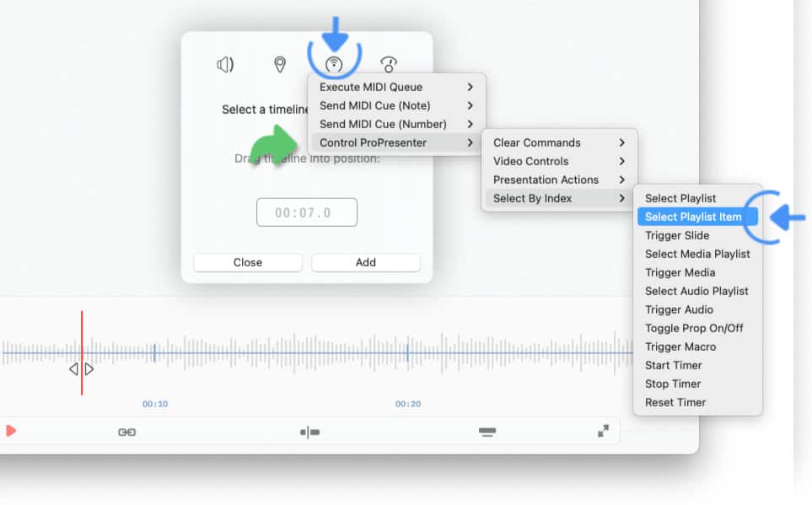Click the 00:07.0 time input field

tap(307, 212)
